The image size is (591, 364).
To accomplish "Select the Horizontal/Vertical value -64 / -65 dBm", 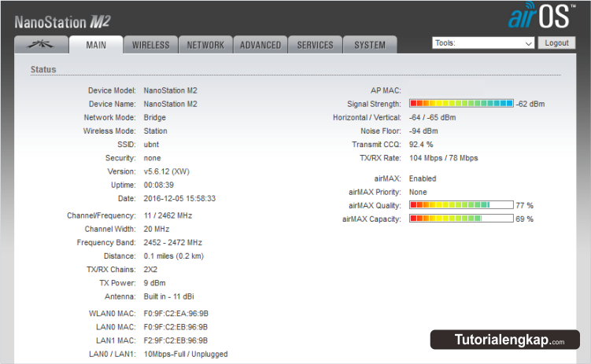I will point(432,117).
